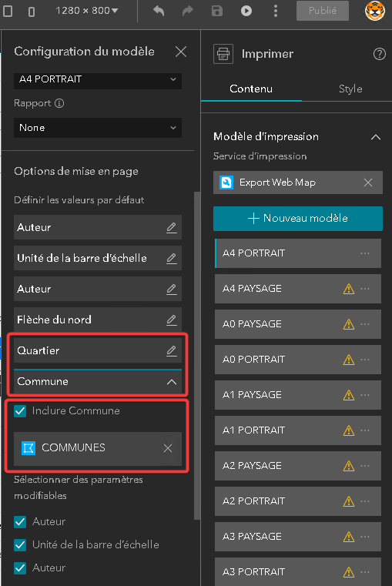
Task: Toggle the first Auteur modifiable parameter checkbox
Action: click(20, 522)
